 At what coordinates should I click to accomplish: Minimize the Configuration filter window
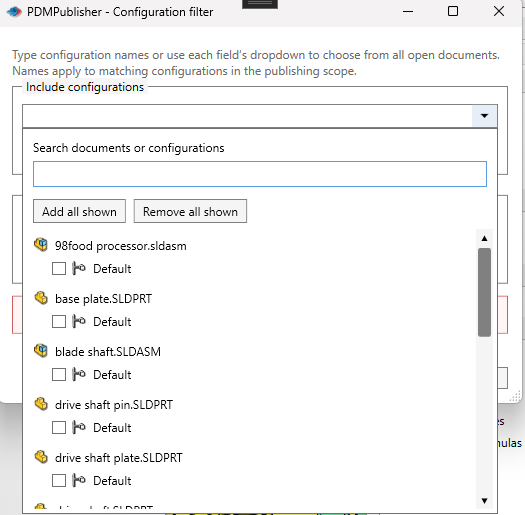(408, 11)
